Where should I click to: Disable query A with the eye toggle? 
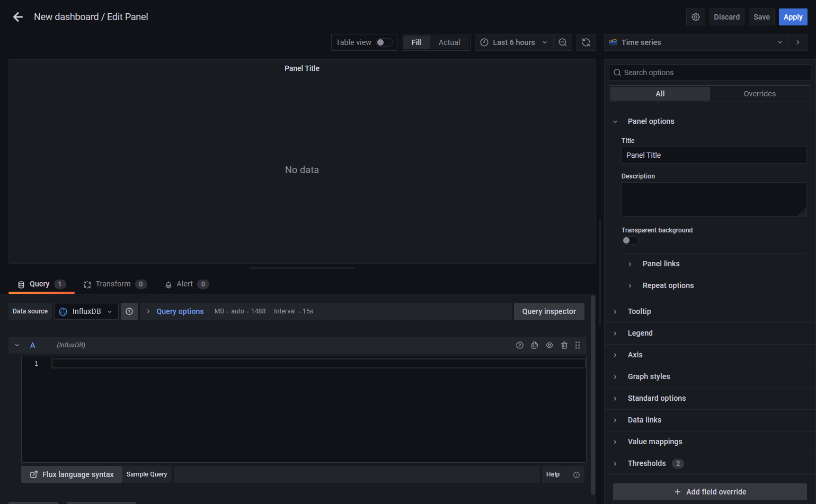click(549, 345)
